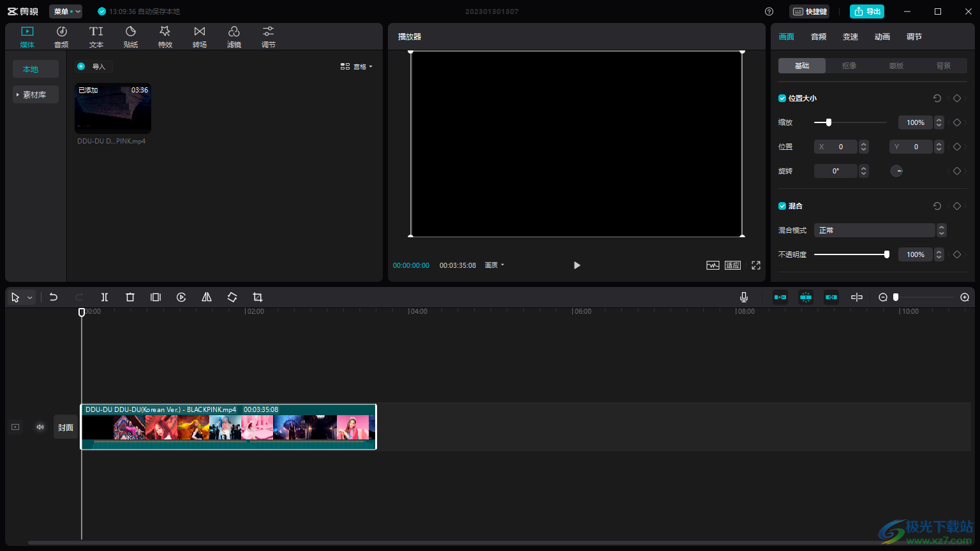Toggle auto snapping button
Screen dimensions: 980x551
(x=806, y=297)
